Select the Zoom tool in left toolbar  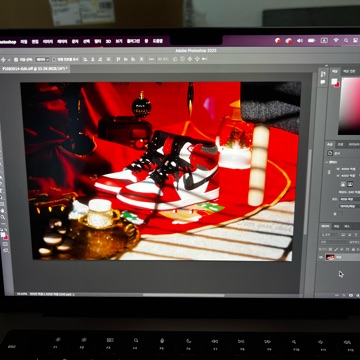[3, 217]
